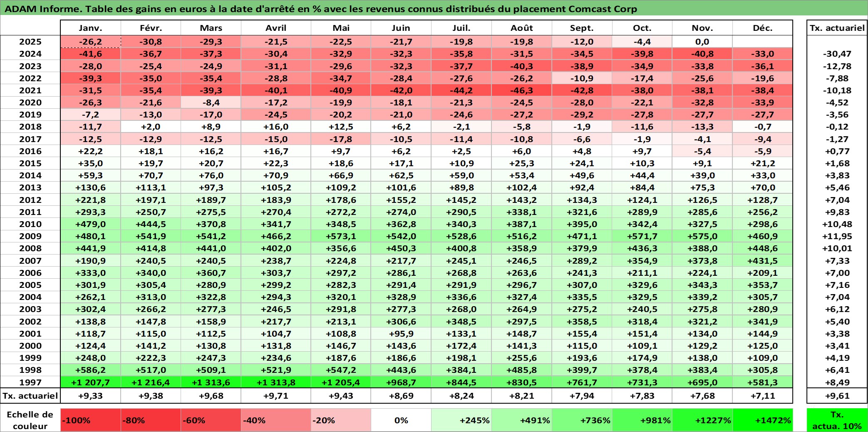
Task: Click the '0,0' cell for November 2025
Action: coord(702,42)
